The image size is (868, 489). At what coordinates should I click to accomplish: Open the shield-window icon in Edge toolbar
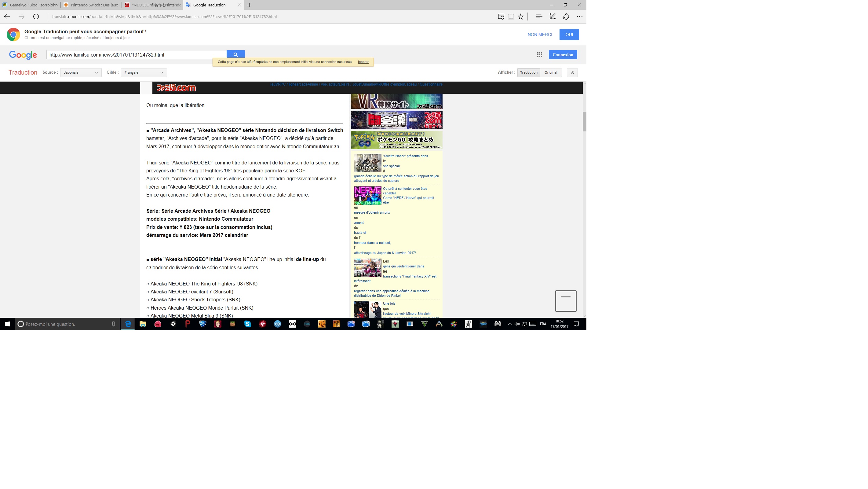tap(501, 17)
